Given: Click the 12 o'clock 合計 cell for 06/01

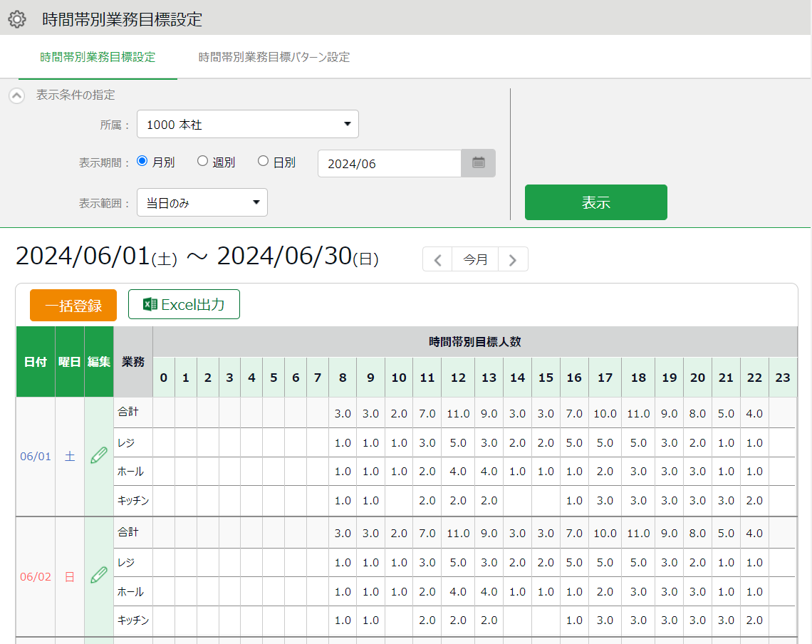Looking at the screenshot, I should click(x=458, y=414).
